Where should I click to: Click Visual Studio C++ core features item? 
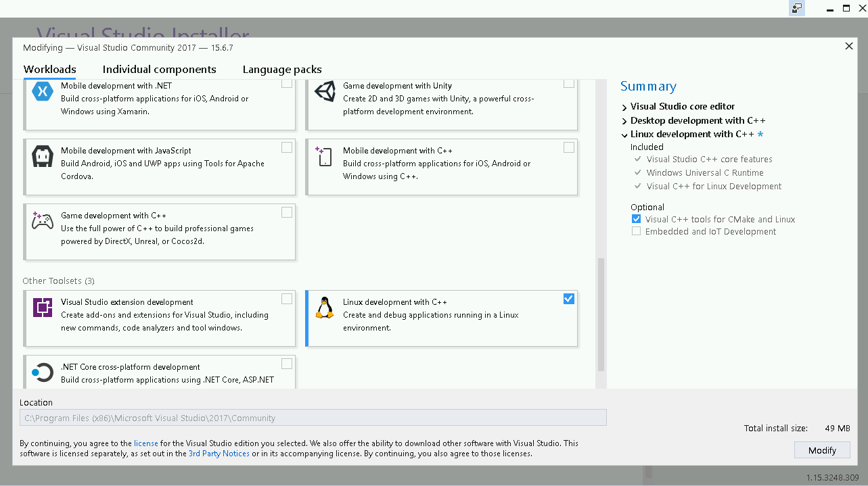click(709, 160)
